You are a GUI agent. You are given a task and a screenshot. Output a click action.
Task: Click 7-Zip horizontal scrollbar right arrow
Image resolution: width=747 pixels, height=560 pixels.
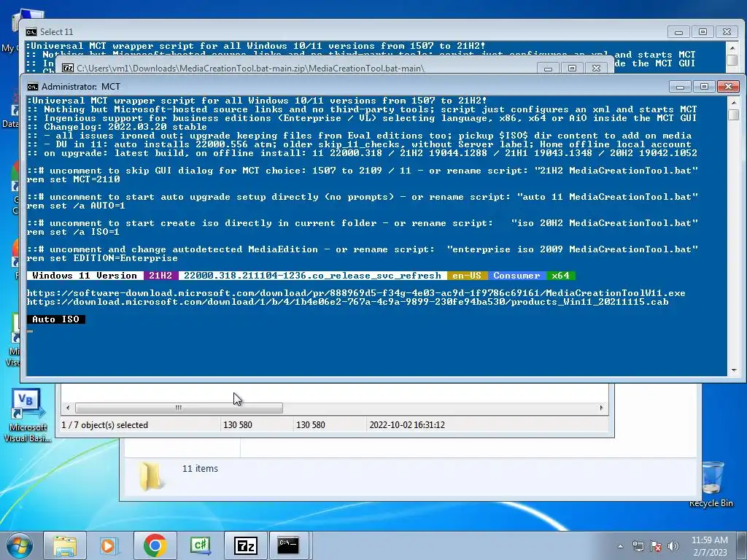(601, 408)
